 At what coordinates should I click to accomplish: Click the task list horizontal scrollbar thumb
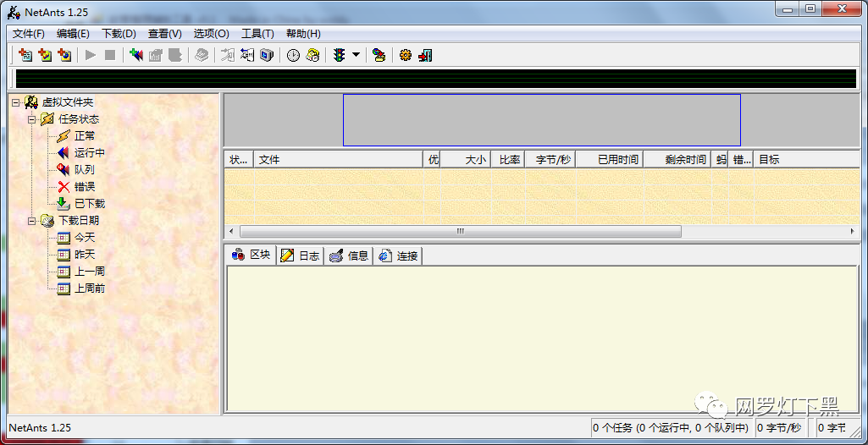pos(461,231)
